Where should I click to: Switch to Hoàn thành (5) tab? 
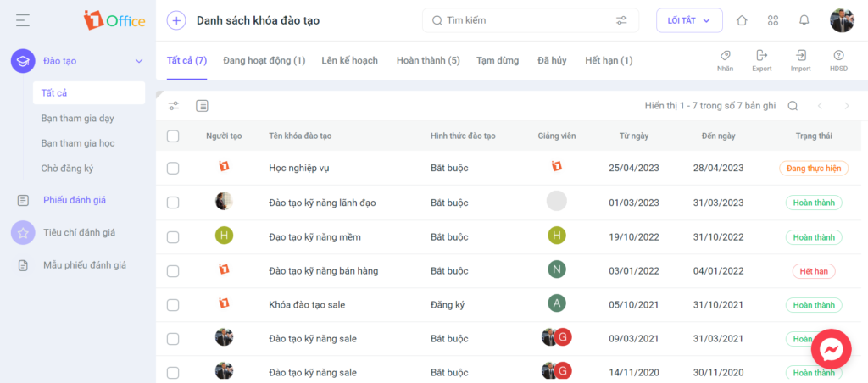pyautogui.click(x=428, y=61)
